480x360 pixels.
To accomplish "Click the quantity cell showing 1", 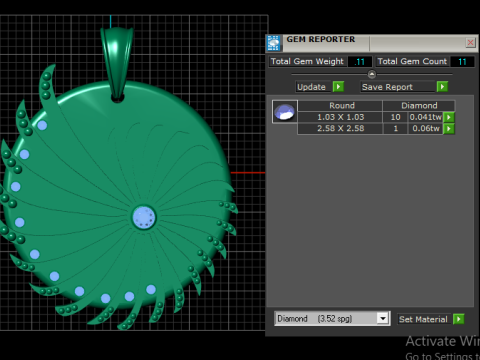I will 396,129.
